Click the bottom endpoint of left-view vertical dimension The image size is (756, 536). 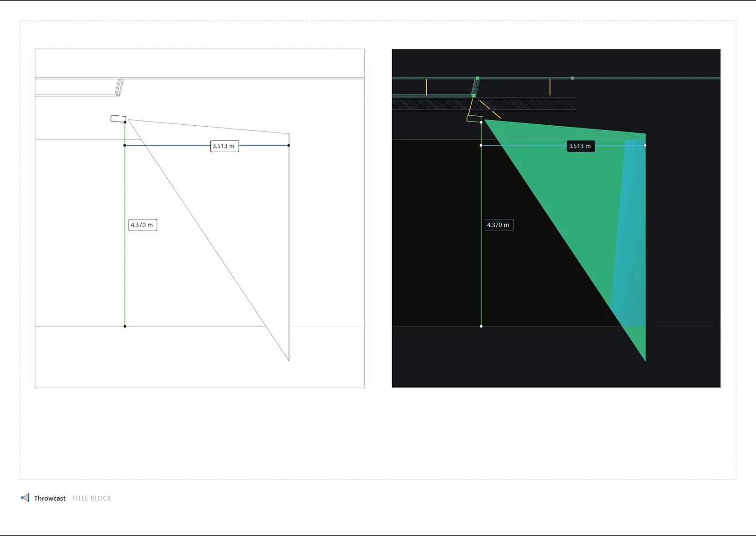coord(125,326)
